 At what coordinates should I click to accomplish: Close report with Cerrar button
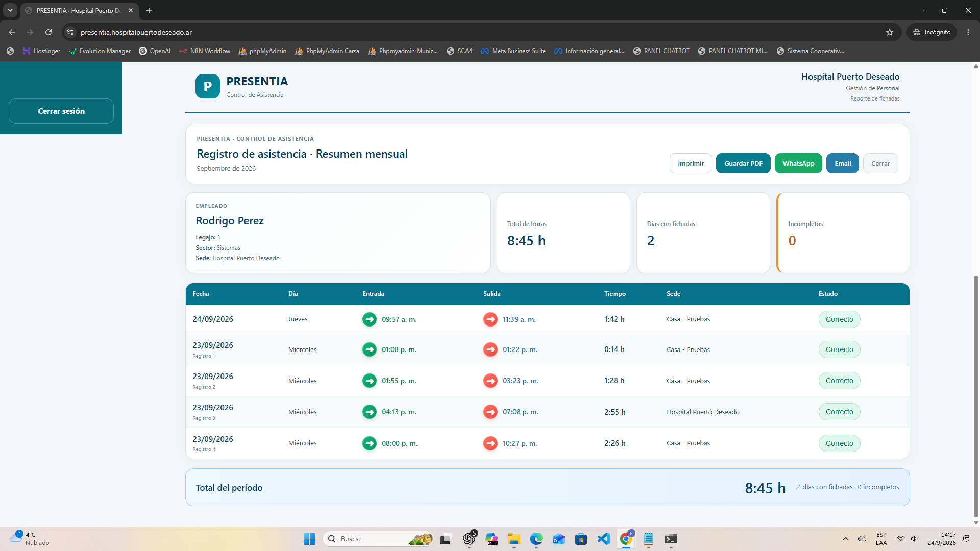point(880,163)
